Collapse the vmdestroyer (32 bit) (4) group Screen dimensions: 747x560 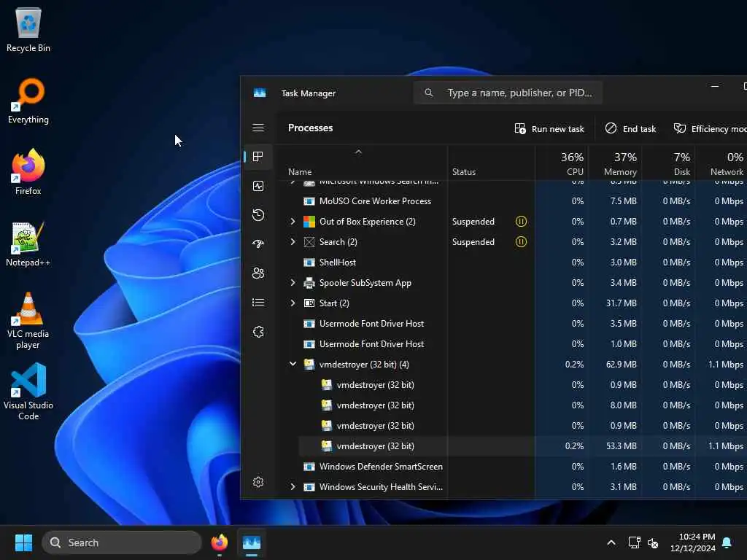(293, 365)
